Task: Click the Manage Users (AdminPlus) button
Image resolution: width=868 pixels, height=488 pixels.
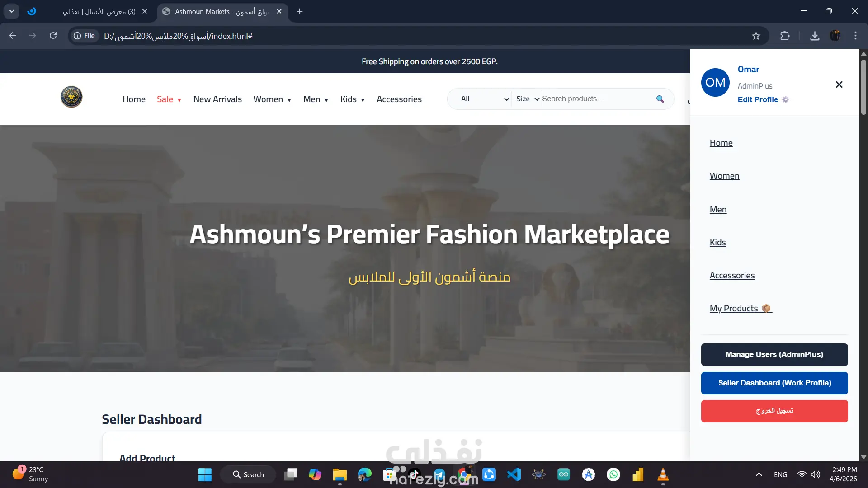Action: [x=774, y=355]
